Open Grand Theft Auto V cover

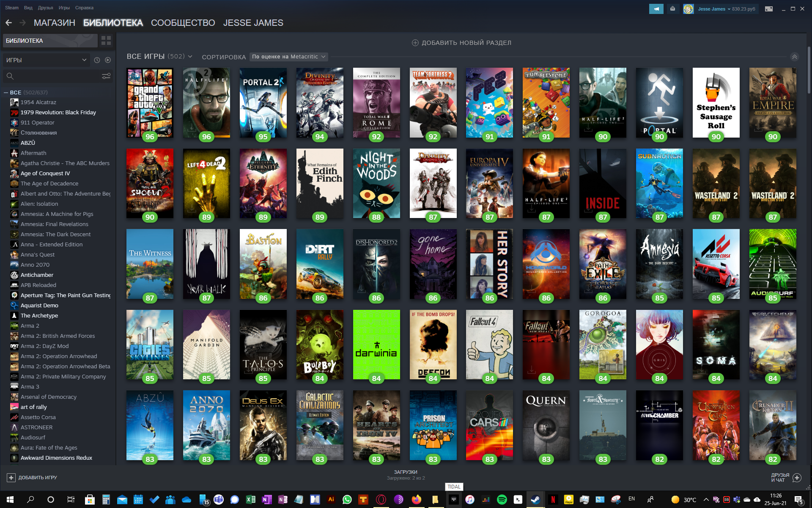tap(150, 102)
